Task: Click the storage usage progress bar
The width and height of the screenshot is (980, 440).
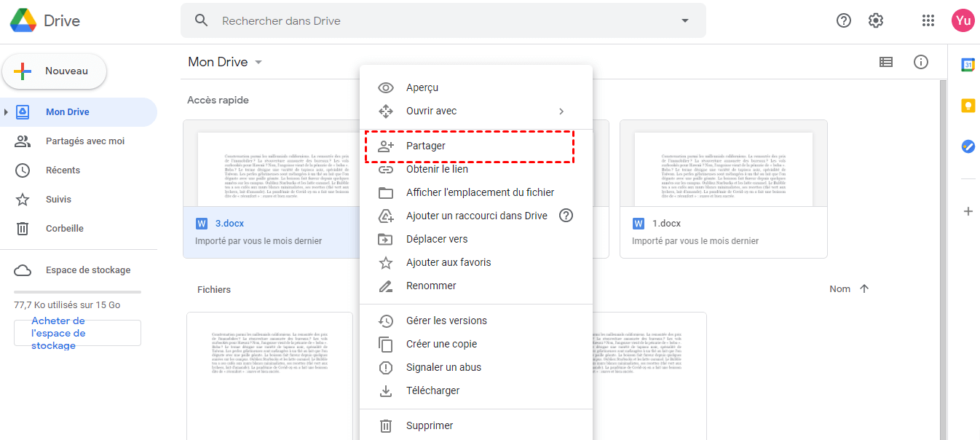Action: 77,291
